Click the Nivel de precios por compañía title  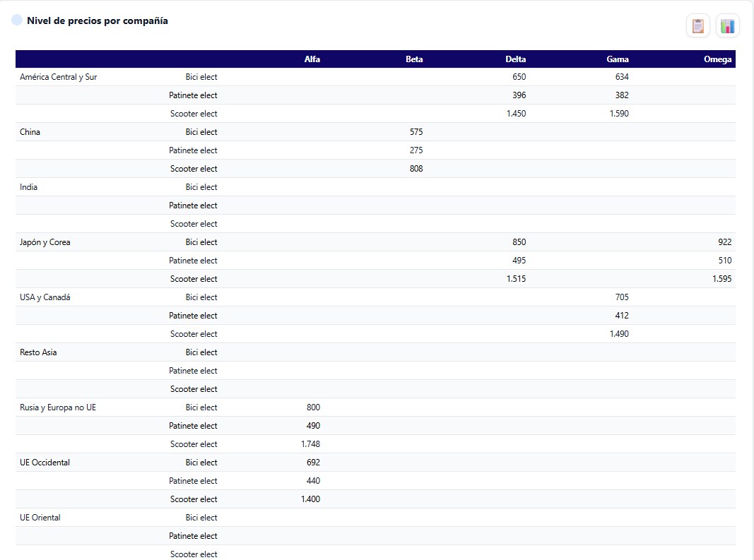(97, 20)
